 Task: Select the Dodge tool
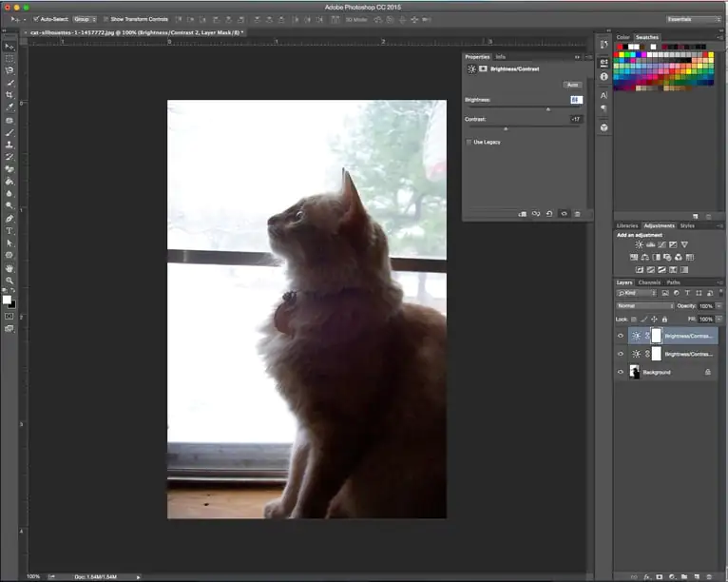10,205
